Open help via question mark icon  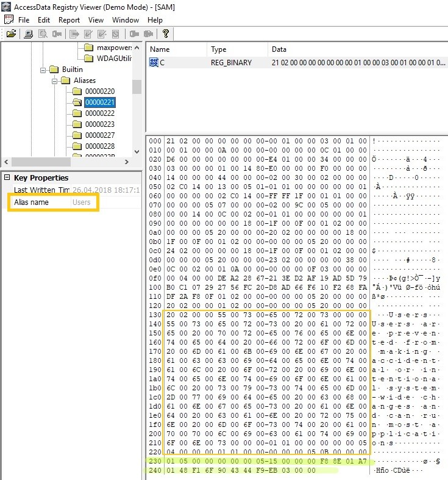click(x=166, y=34)
